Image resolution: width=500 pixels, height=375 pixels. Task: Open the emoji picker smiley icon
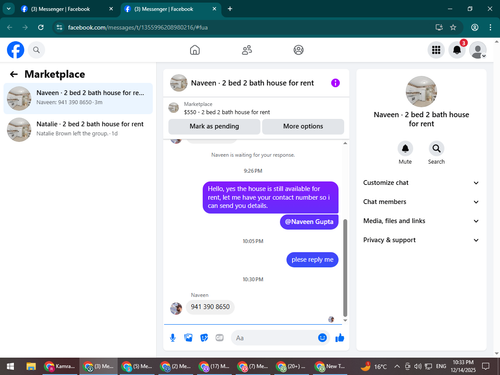(322, 338)
